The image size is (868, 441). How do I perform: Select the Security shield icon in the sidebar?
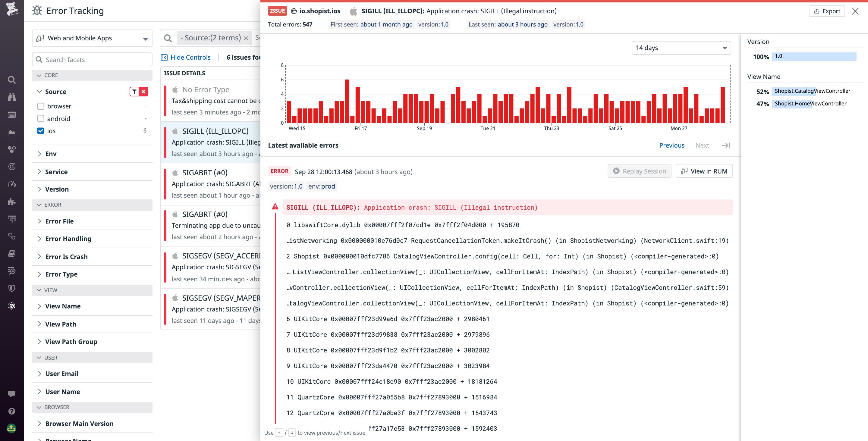(x=12, y=288)
